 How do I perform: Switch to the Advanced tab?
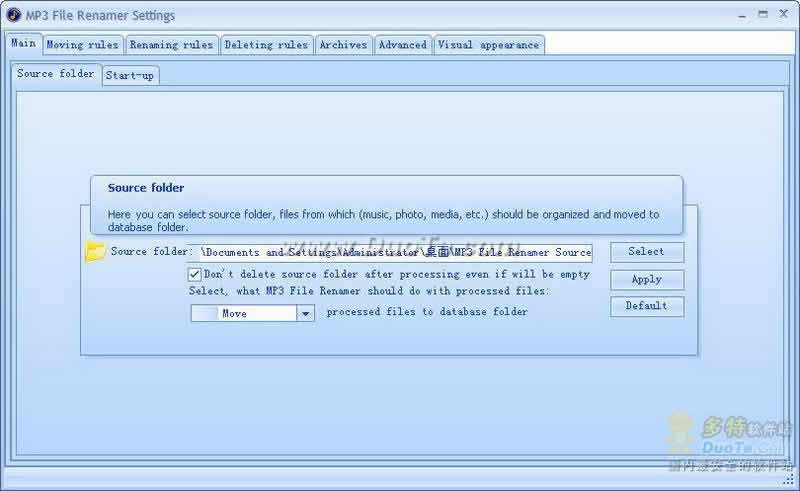[x=403, y=45]
